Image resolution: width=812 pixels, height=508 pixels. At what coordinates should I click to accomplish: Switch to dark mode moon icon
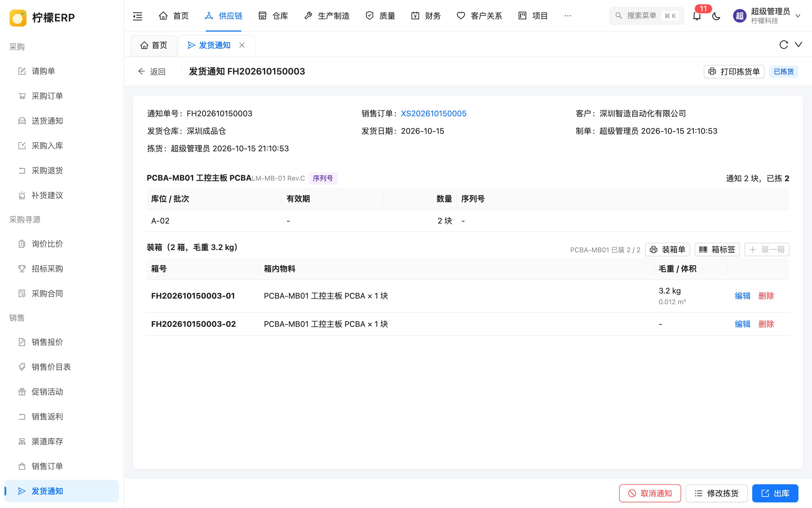(716, 16)
